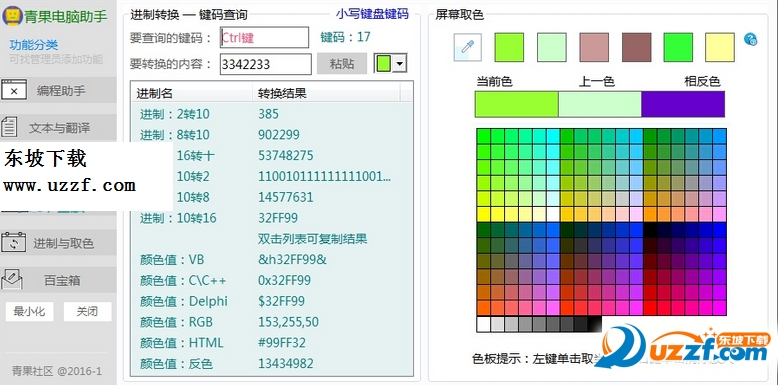Select result value 14577631
Image resolution: width=778 pixels, height=385 pixels.
coord(286,197)
